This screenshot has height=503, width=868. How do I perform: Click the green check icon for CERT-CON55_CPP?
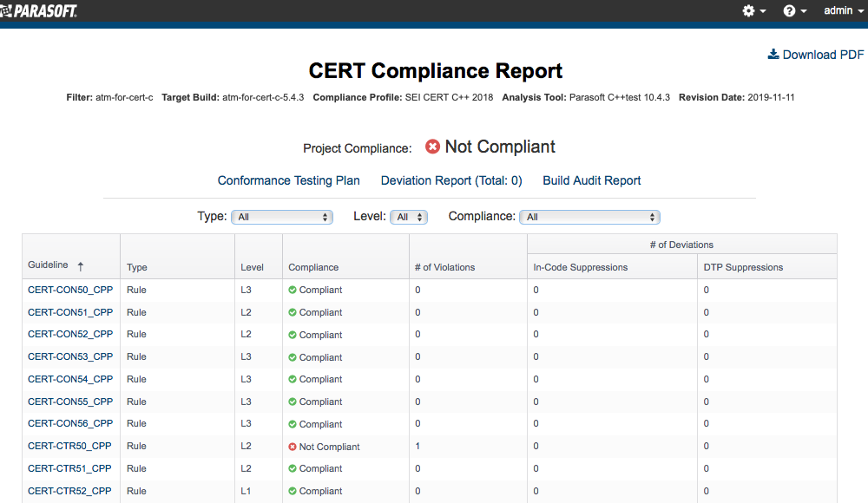click(x=293, y=402)
